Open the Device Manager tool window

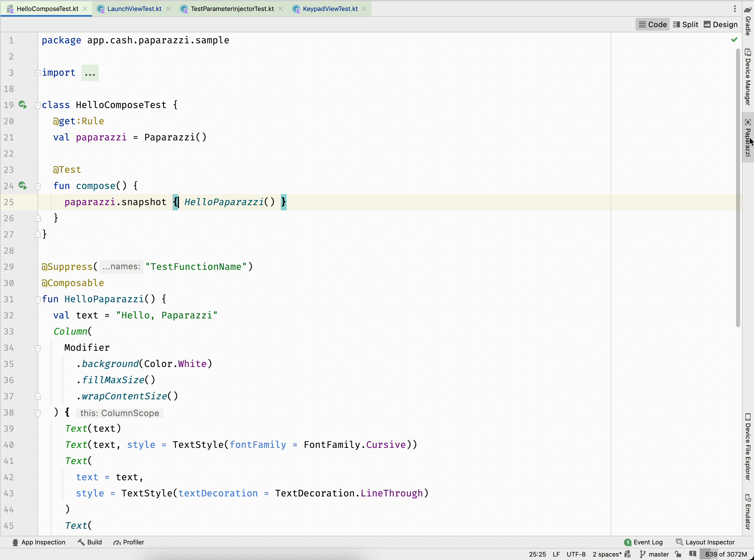click(x=748, y=77)
